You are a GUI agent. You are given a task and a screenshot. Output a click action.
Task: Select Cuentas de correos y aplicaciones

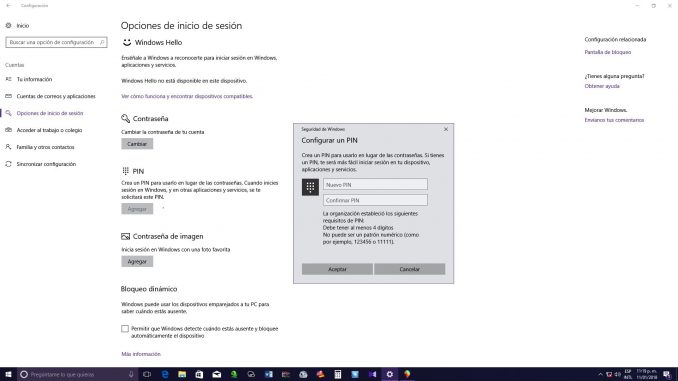[x=56, y=96]
